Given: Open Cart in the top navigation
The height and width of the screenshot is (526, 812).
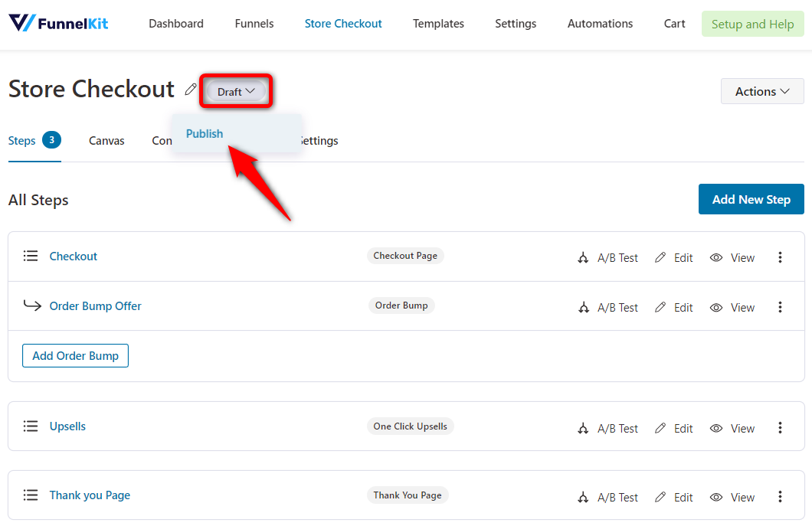Looking at the screenshot, I should coord(674,24).
